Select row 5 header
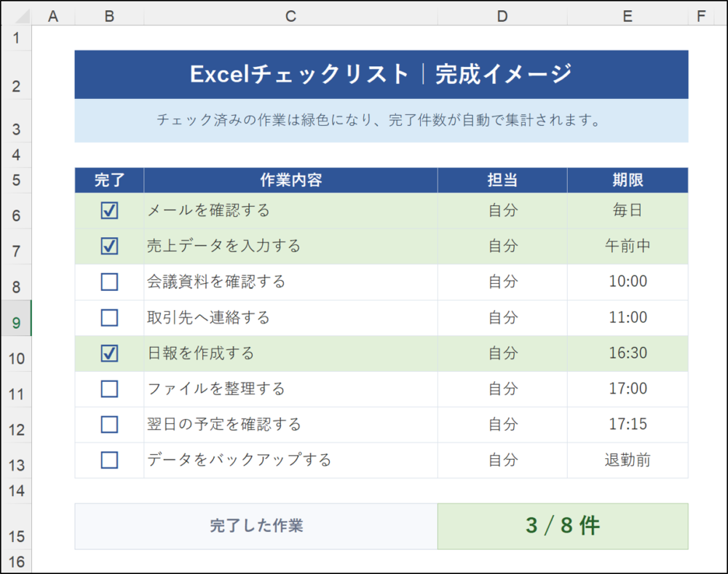Screen dimensions: 728x574 point(16,180)
